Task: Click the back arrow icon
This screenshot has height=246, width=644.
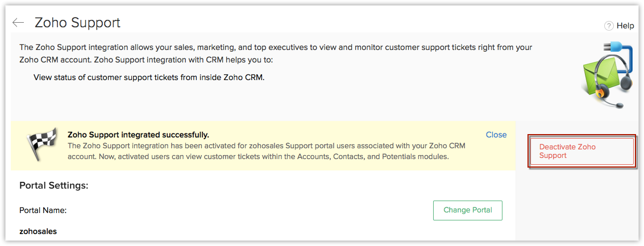Action: [x=18, y=23]
